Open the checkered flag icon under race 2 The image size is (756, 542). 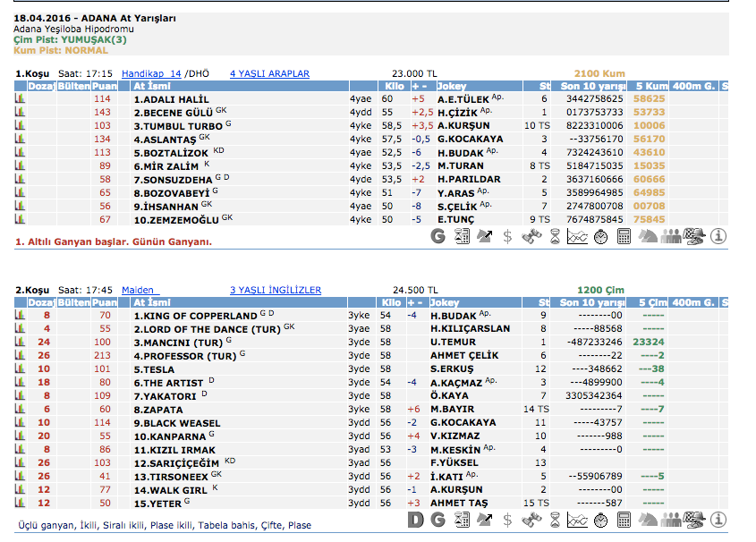[x=694, y=520]
